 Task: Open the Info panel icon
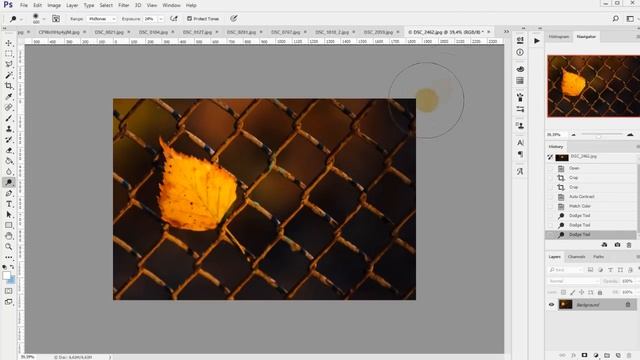(x=520, y=52)
